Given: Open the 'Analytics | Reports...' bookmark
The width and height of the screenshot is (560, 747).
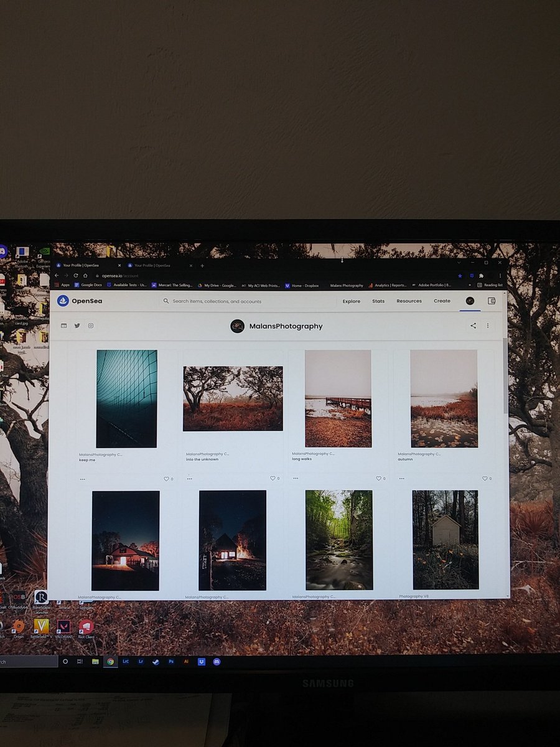Looking at the screenshot, I should 387,285.
